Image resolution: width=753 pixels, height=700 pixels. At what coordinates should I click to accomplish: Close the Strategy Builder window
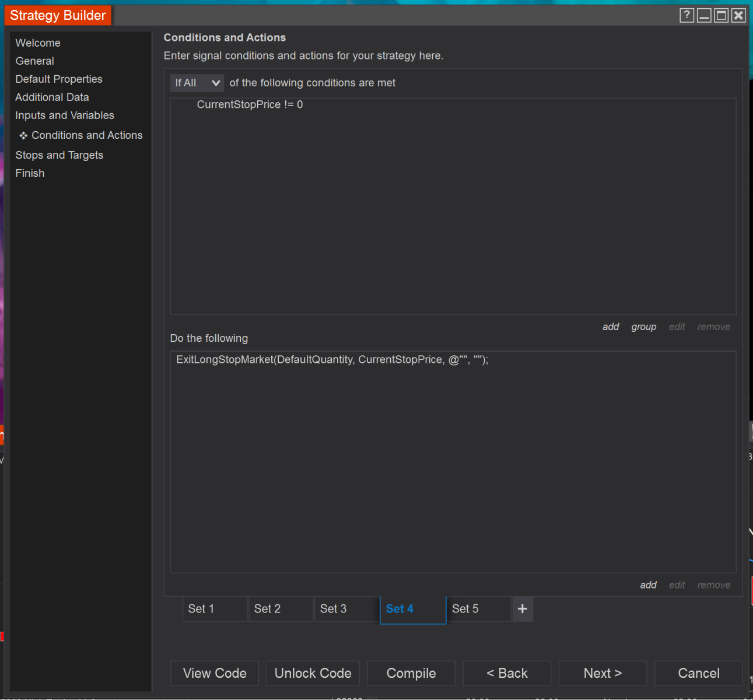coord(738,16)
